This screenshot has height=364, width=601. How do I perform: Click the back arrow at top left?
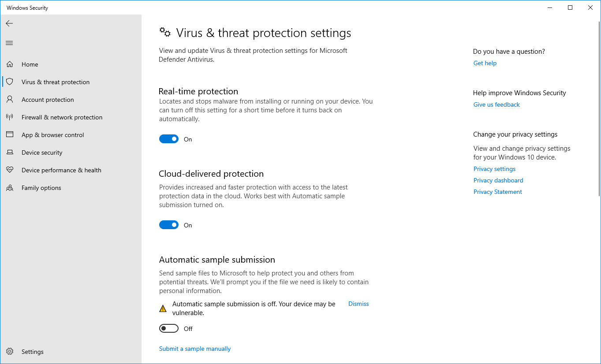[9, 23]
